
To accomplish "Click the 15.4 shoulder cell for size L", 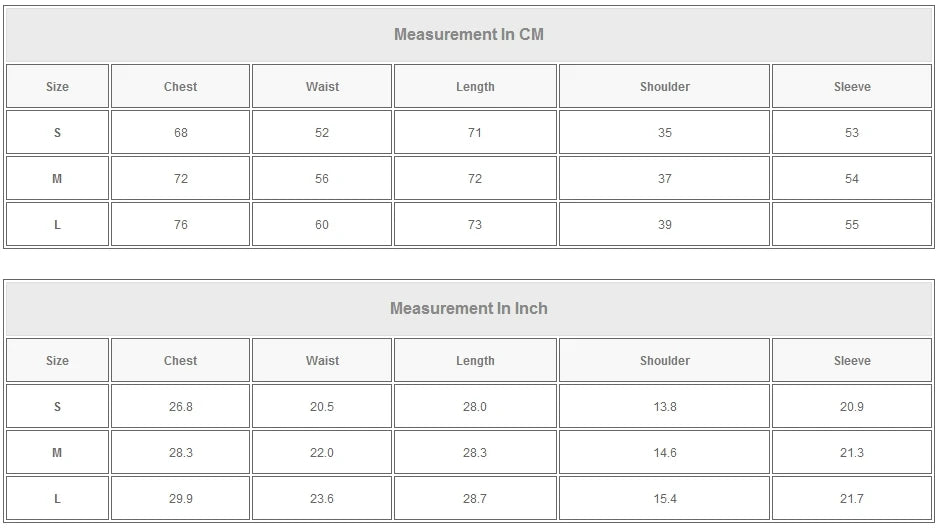I will coord(665,499).
